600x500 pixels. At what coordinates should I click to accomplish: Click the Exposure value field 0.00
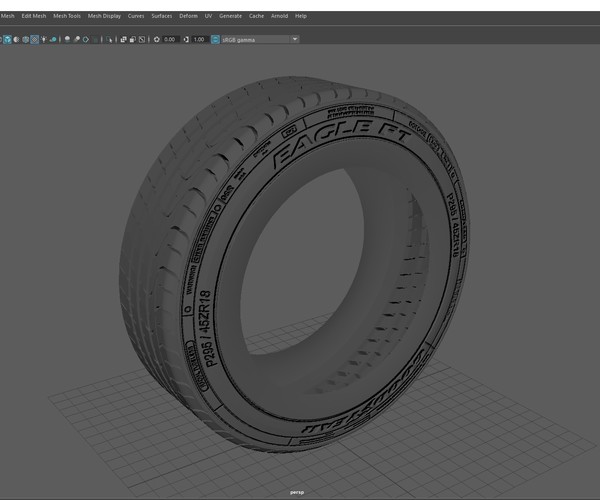click(170, 39)
